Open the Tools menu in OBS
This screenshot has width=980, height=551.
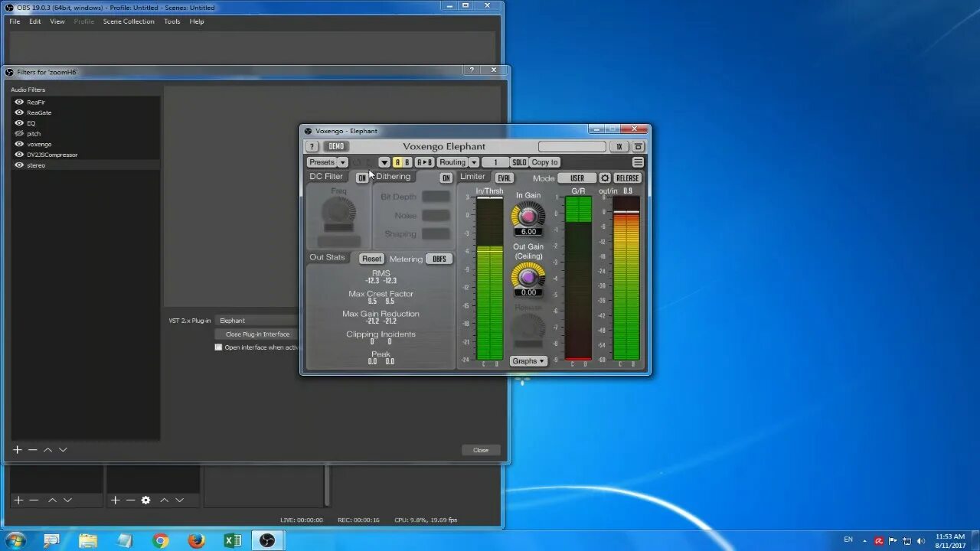172,21
